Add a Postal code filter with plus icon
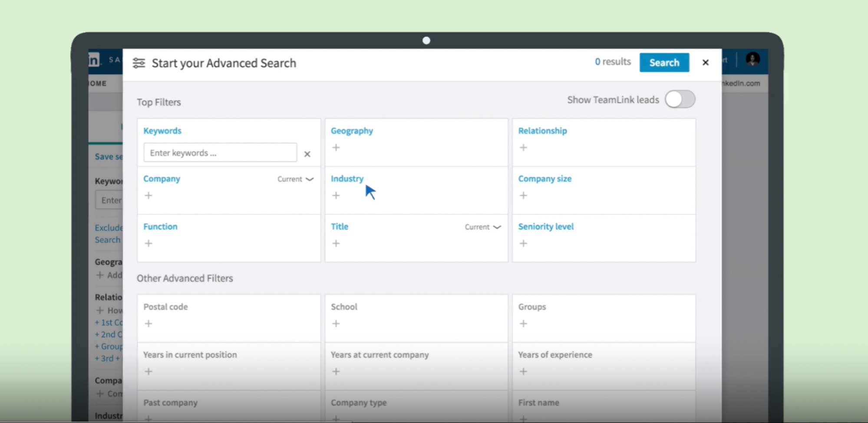The height and width of the screenshot is (423, 868). pyautogui.click(x=149, y=323)
